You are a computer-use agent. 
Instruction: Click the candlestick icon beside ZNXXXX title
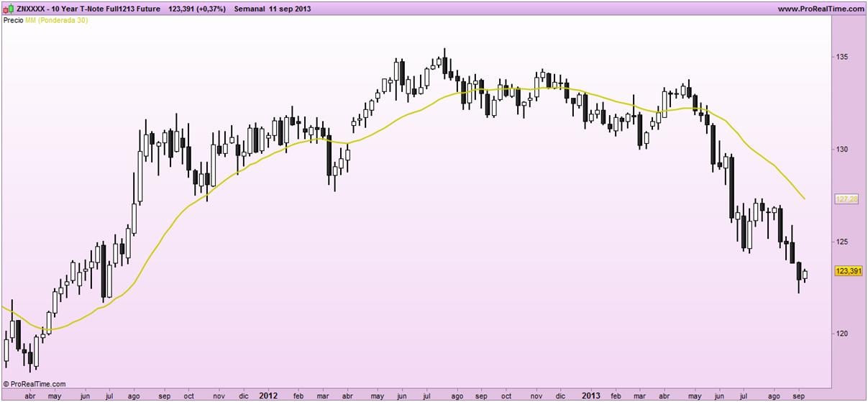click(x=7, y=9)
